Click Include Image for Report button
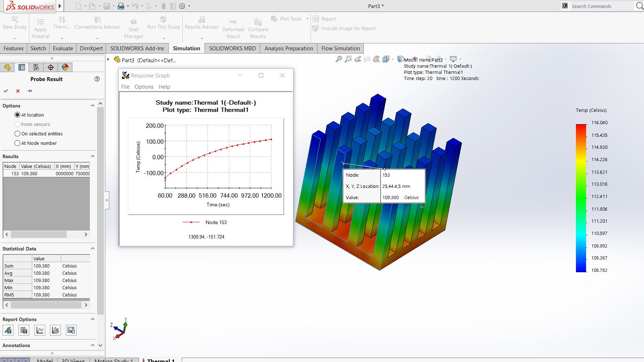This screenshot has height=362, width=644. (x=345, y=28)
